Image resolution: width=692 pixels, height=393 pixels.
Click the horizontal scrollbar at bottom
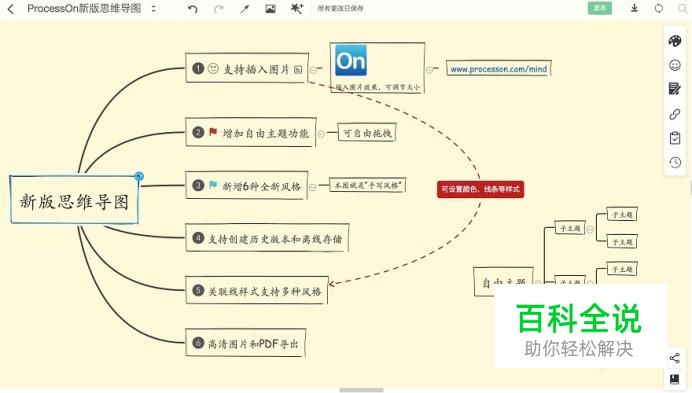coord(361,390)
